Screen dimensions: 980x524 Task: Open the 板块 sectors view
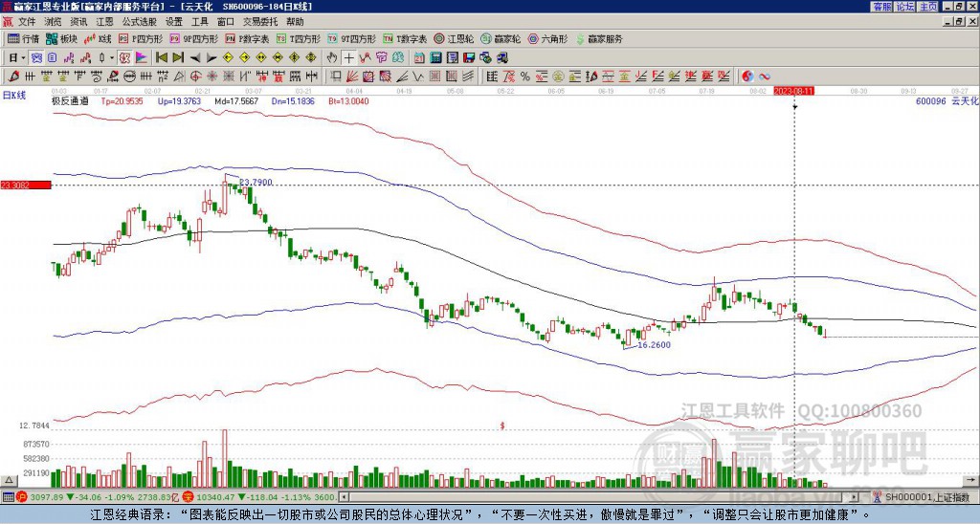pos(62,38)
